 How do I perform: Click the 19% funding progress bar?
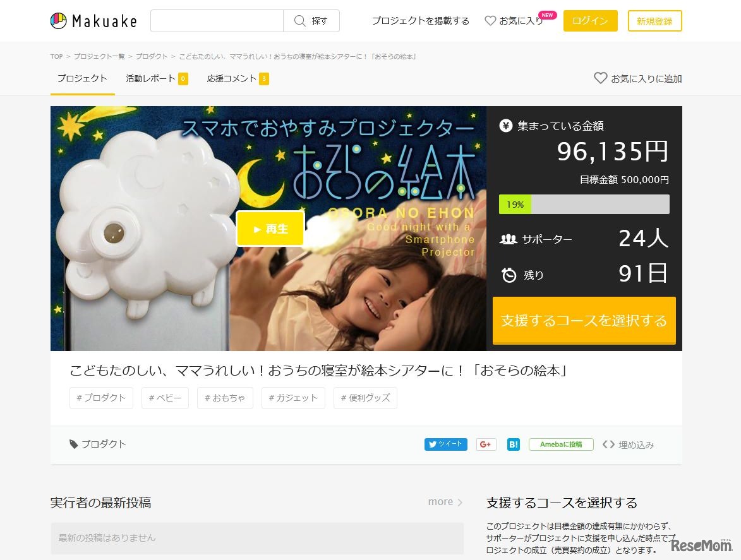tap(584, 205)
